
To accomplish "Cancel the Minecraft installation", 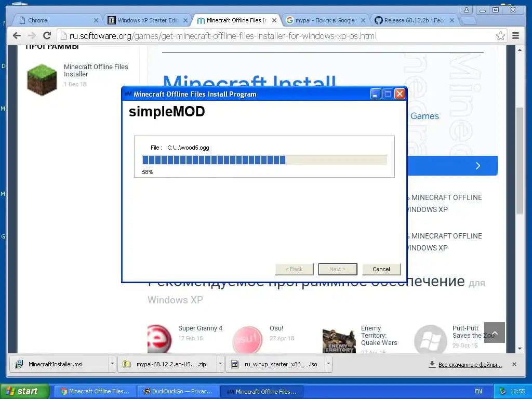I will [x=381, y=269].
